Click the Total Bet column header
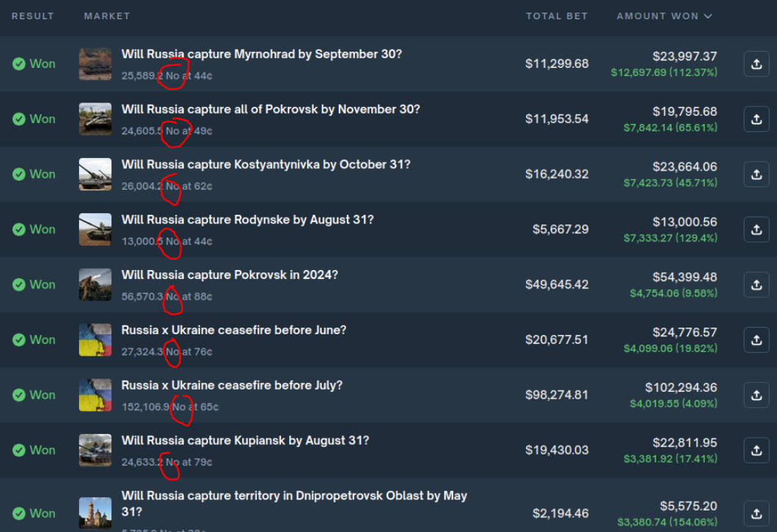This screenshot has height=532, width=777. click(x=556, y=16)
